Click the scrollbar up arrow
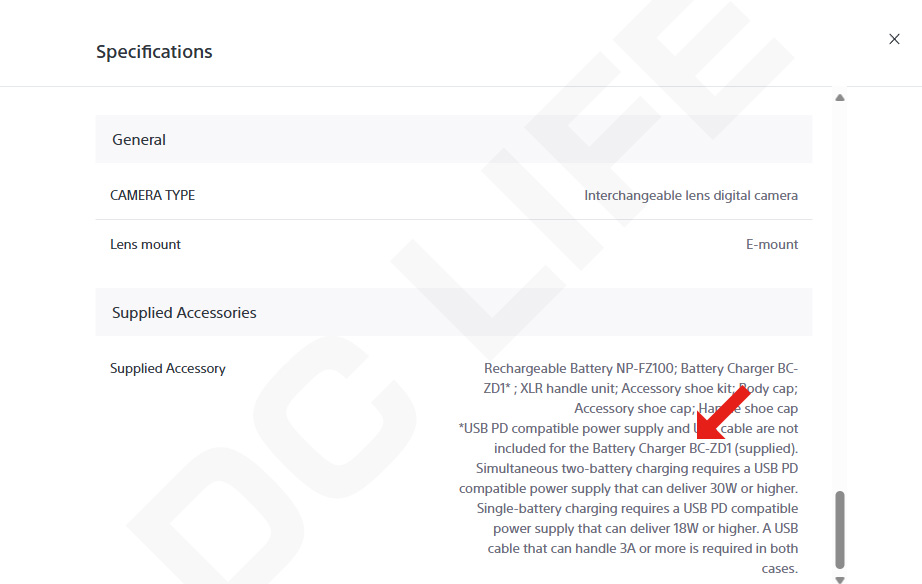 pos(840,98)
